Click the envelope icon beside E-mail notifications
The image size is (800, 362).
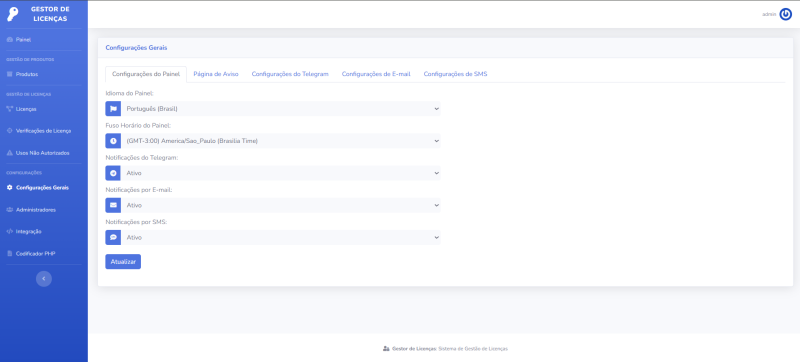[x=113, y=205]
